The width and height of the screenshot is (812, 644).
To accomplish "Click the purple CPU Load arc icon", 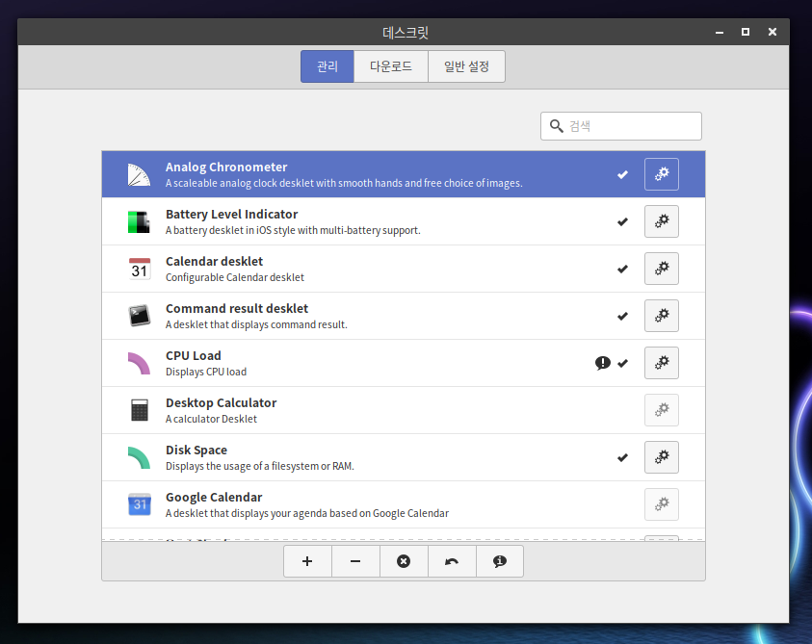I will 139,363.
